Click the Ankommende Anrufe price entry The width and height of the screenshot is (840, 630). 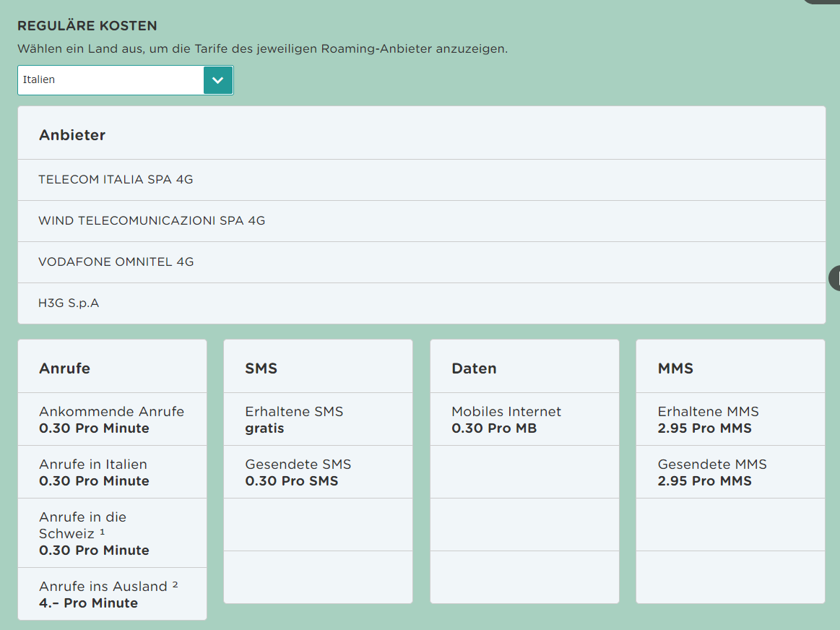coord(111,420)
